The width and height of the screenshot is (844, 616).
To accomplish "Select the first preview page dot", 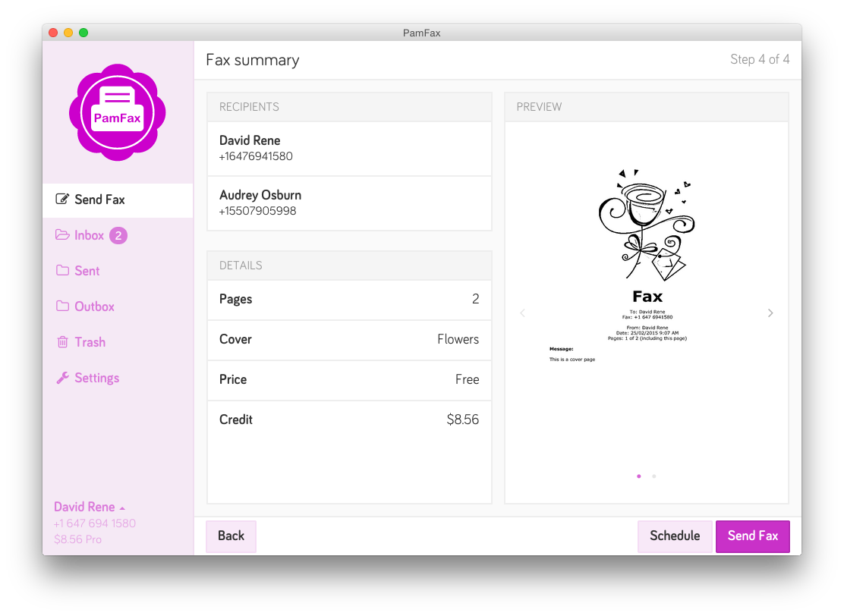I will (639, 476).
